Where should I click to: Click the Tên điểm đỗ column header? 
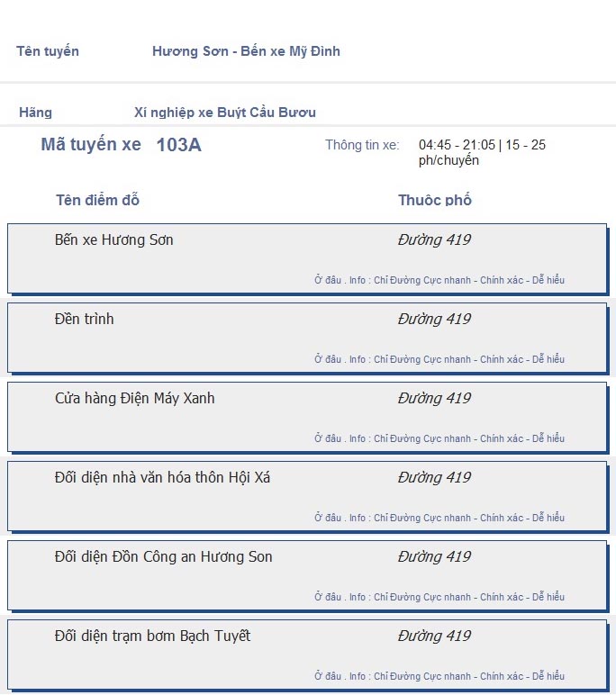click(x=97, y=201)
